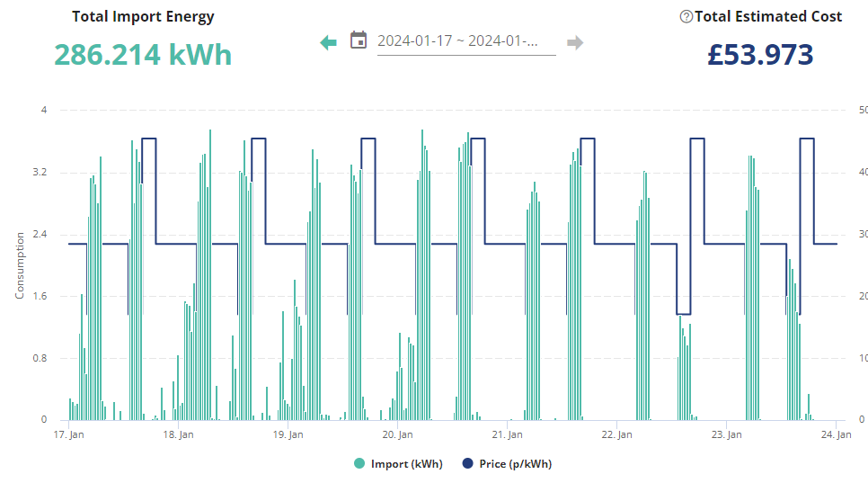
Task: Click the Total Estimated Cost heading
Action: click(768, 16)
